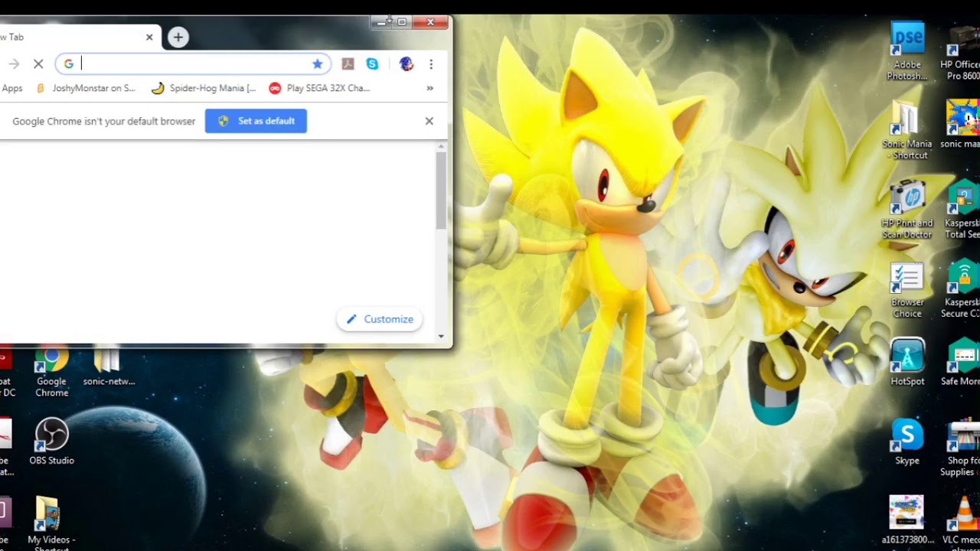Viewport: 980px width, 551px height.
Task: Select the Kaspersky Secure Connection icon
Action: (x=963, y=290)
